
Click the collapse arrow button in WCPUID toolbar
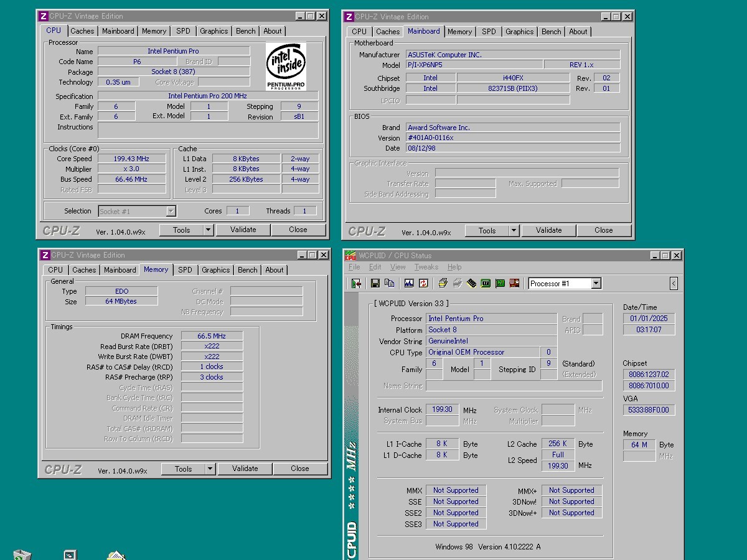point(674,284)
